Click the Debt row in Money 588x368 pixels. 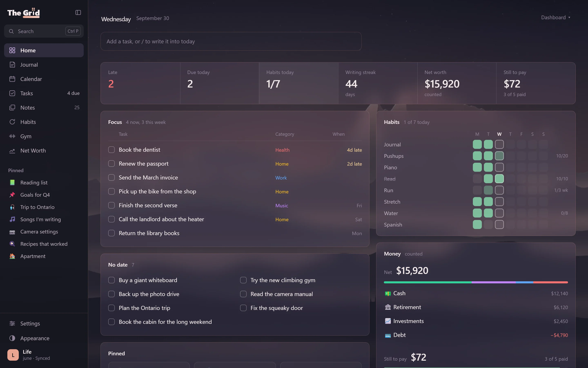point(476,335)
